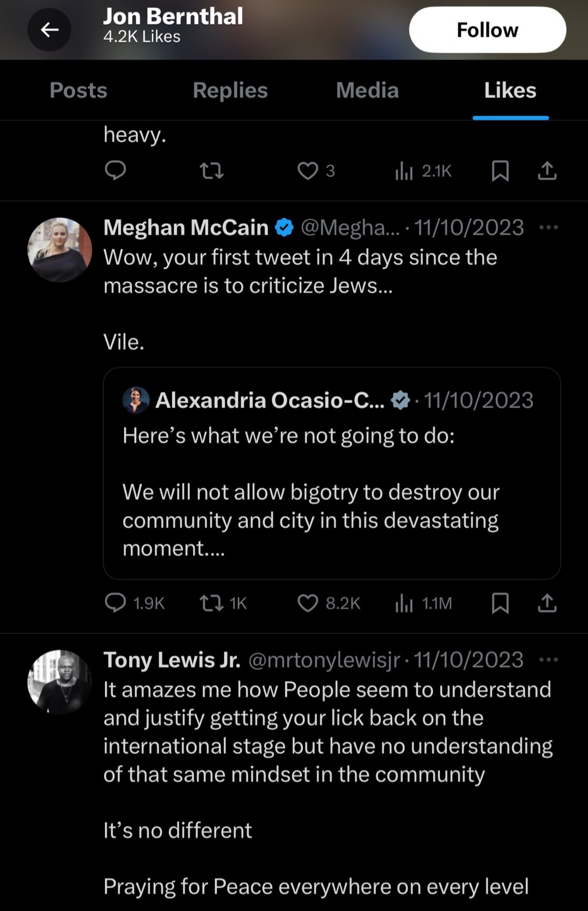This screenshot has width=588, height=911.
Task: Follow Jon Bernthal's account
Action: click(x=488, y=30)
